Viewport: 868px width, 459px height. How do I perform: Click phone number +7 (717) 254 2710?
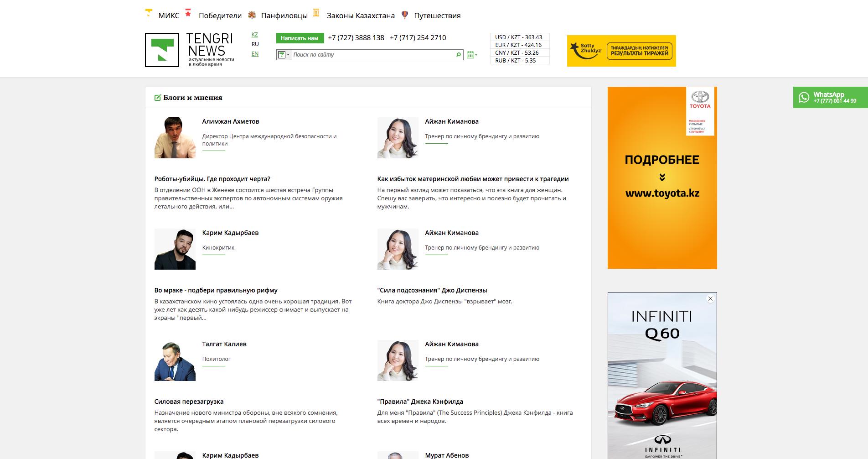[x=418, y=38]
